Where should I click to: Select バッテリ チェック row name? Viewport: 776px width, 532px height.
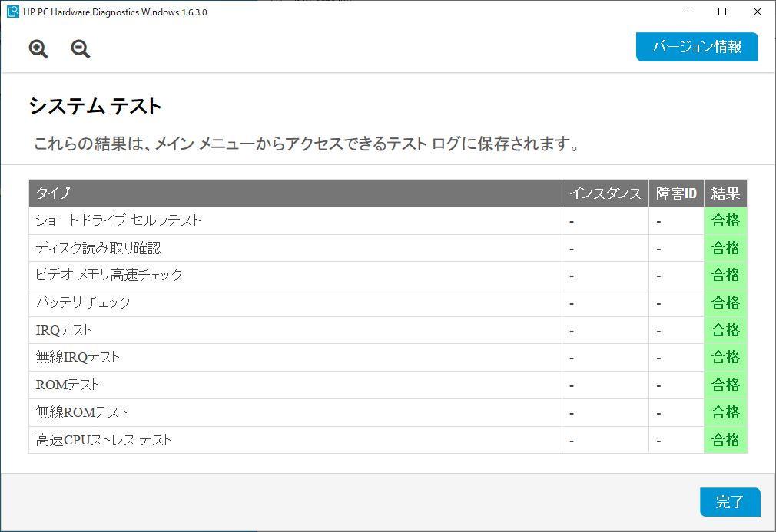coord(83,302)
